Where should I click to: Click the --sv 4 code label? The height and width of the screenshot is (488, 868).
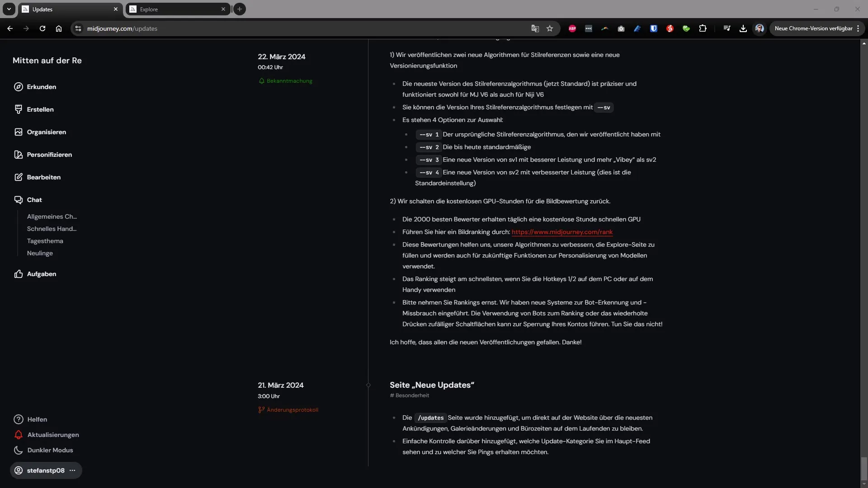pyautogui.click(x=429, y=172)
